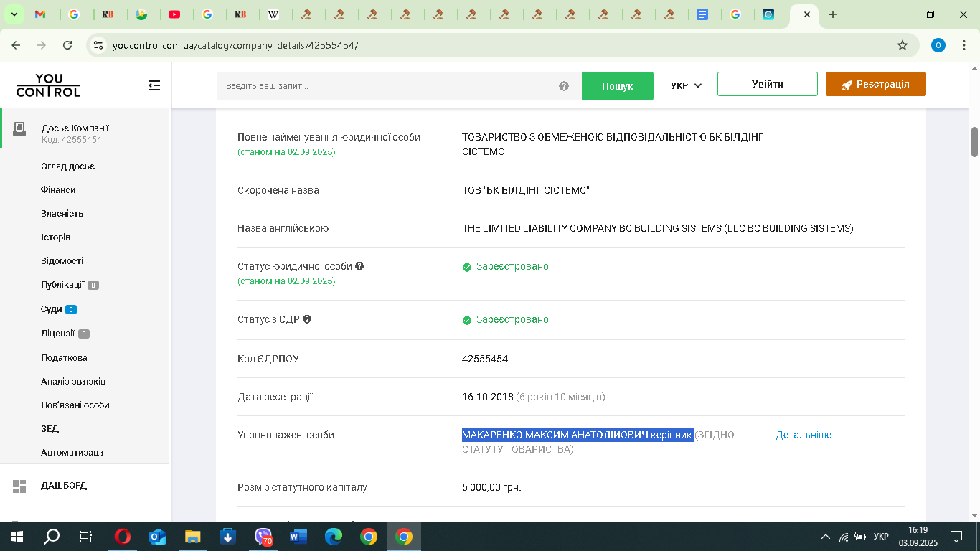Click the green Пошук button
This screenshot has height=551, width=980.
tap(617, 86)
